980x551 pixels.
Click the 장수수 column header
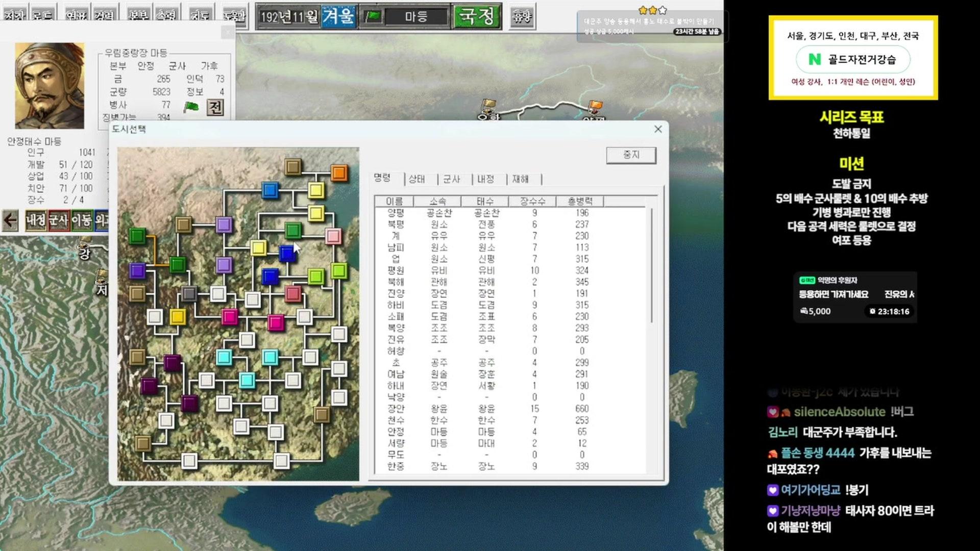point(532,202)
